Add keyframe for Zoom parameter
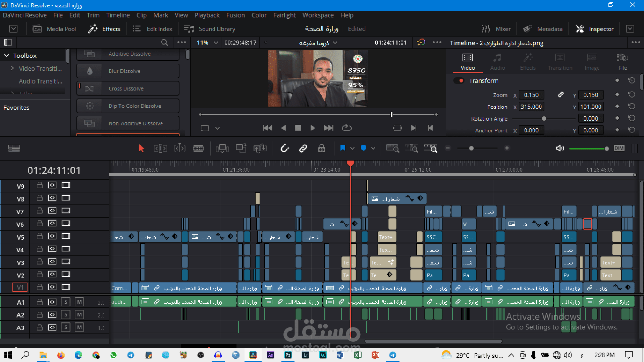The image size is (644, 362). [x=617, y=95]
